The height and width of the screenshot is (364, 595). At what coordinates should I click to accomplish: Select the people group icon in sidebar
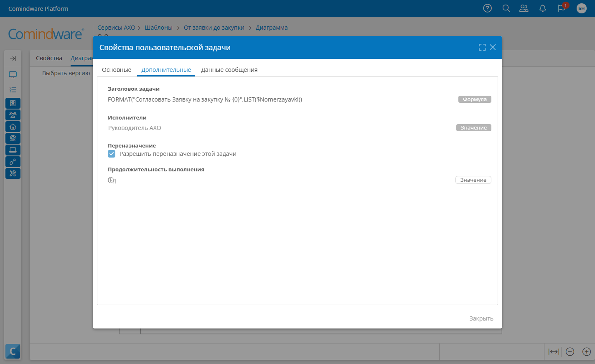[13, 115]
